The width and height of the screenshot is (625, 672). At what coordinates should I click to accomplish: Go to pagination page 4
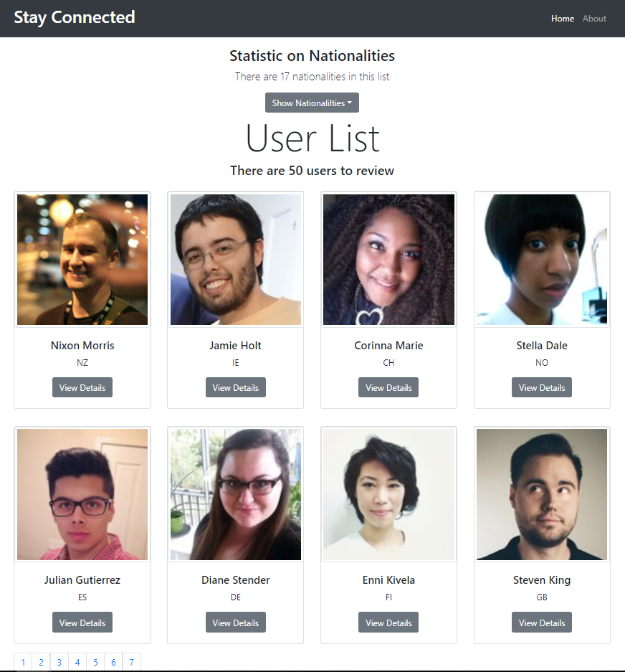[77, 662]
